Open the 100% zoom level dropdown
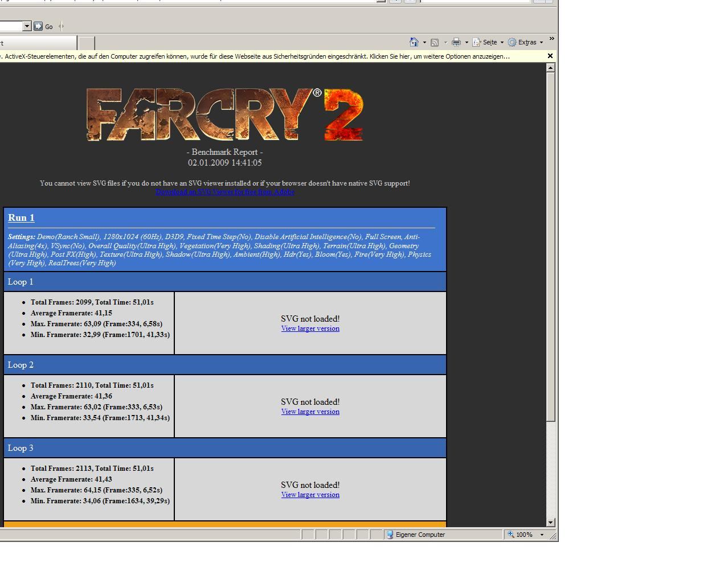 pyautogui.click(x=542, y=535)
